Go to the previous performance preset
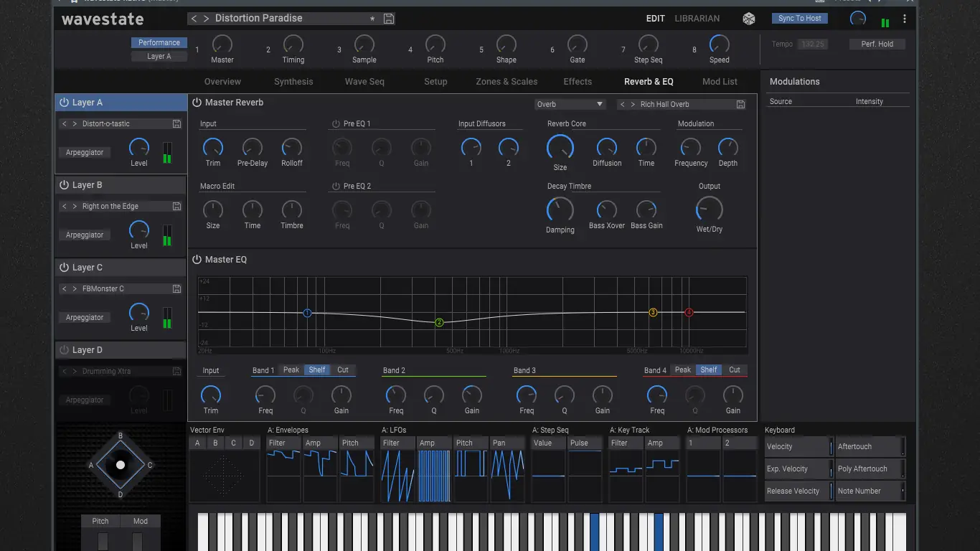This screenshot has height=551, width=980. click(x=194, y=19)
